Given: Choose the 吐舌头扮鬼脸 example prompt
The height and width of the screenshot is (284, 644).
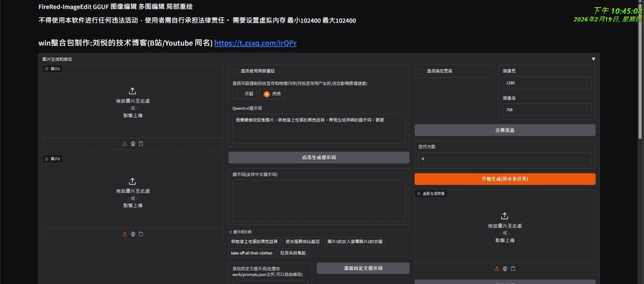Looking at the screenshot, I should pyautogui.click(x=293, y=253).
